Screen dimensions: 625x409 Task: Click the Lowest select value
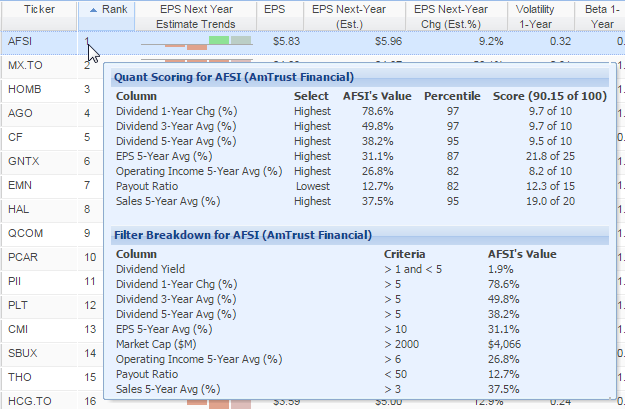point(312,186)
